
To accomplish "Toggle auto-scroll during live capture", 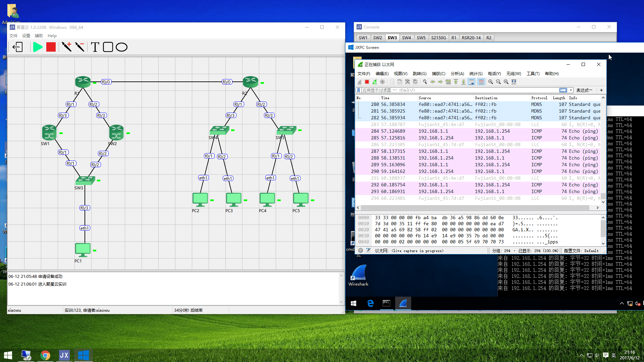I will click(x=471, y=82).
